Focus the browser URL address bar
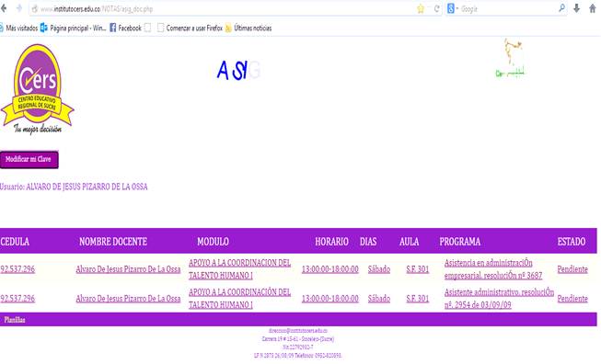Viewport: 601px width, 364px height. point(226,9)
